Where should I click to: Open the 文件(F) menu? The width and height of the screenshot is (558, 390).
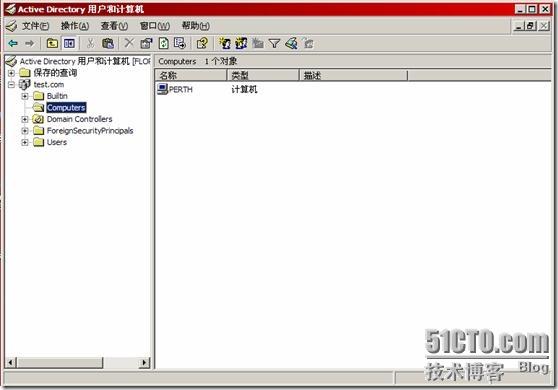point(36,26)
